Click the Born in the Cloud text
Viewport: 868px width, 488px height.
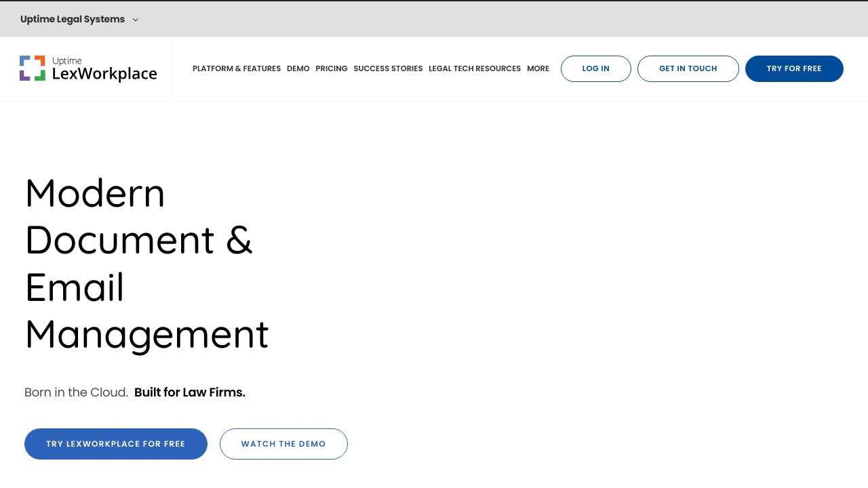[76, 392]
